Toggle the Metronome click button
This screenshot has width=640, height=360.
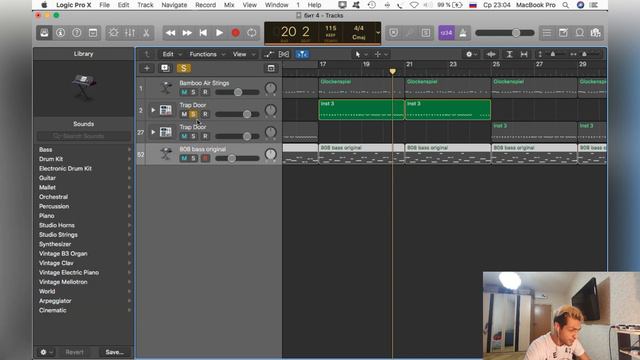coord(463,33)
